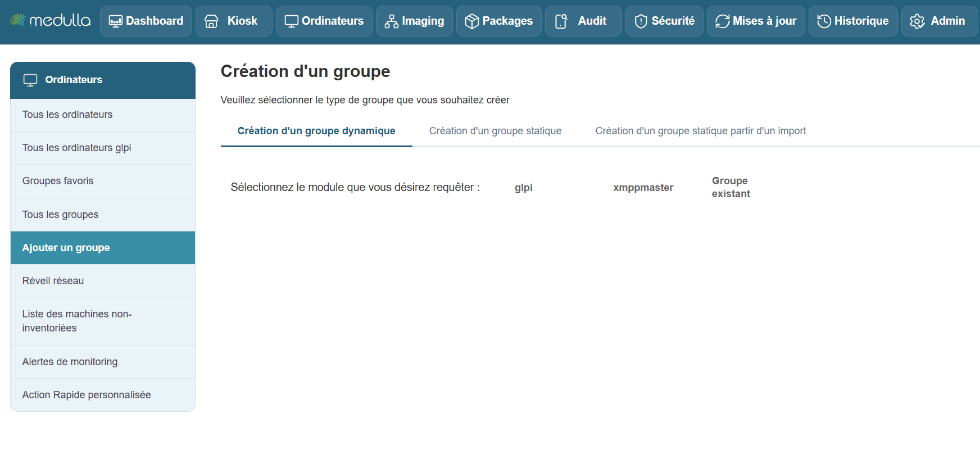Choose the glpi module to query
The height and width of the screenshot is (455, 980).
coord(523,188)
